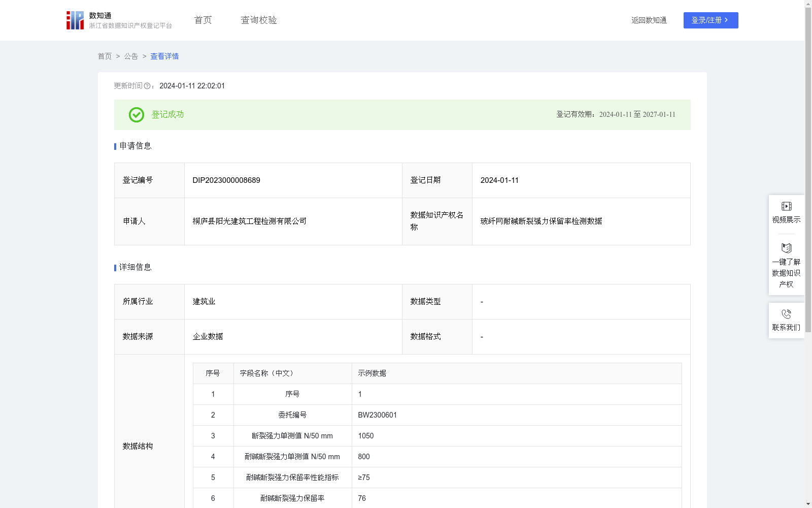Open the 查询校验 navigation menu item
The height and width of the screenshot is (508, 812).
click(x=259, y=20)
